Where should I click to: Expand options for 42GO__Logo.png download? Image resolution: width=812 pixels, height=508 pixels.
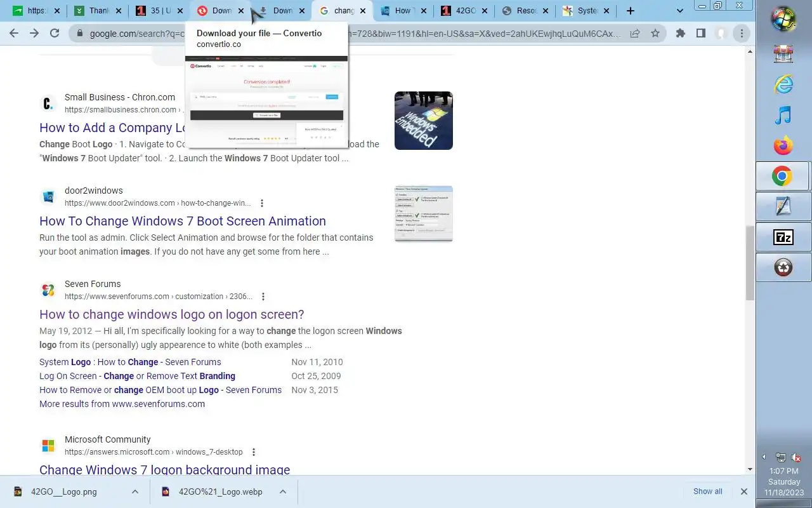point(135,491)
